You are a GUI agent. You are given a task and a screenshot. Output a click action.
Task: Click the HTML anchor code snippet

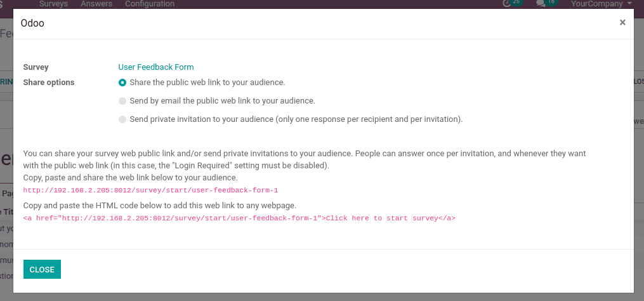tap(239, 218)
